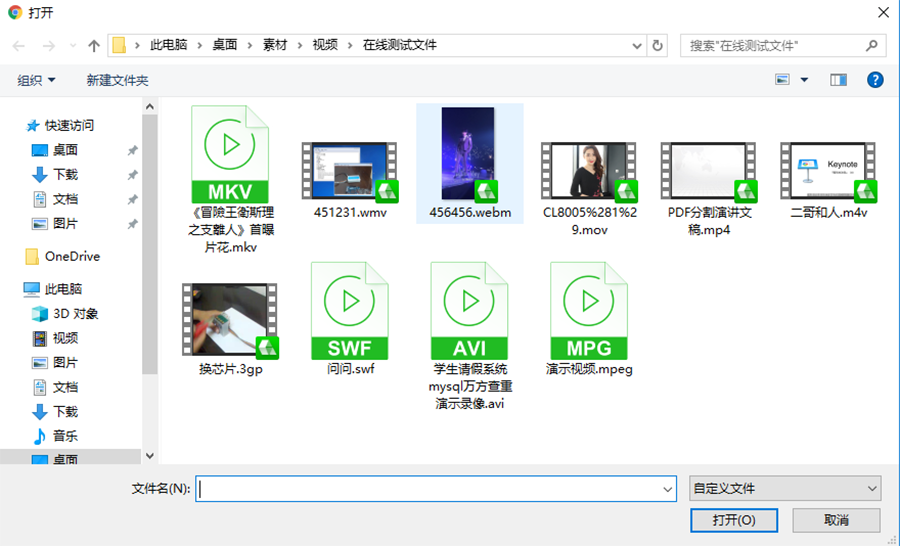The width and height of the screenshot is (900, 546).
Task: Click the pin icon beside 桌面
Action: pyautogui.click(x=133, y=150)
